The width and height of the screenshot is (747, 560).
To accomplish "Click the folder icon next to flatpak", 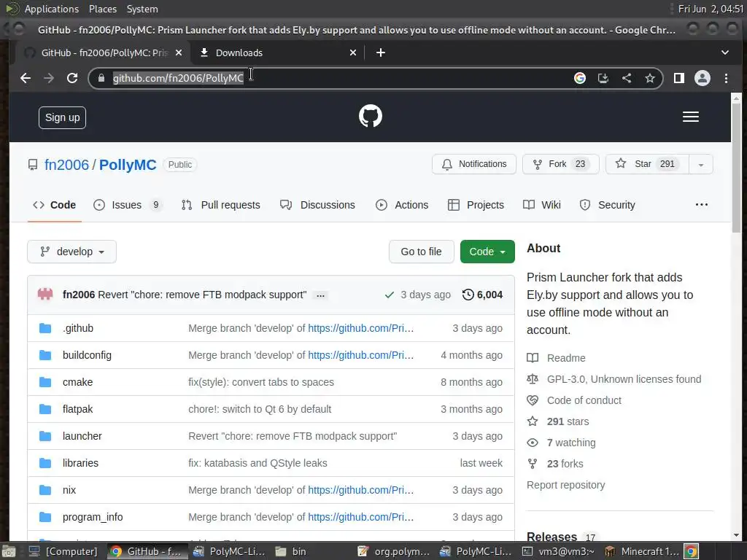I will tap(45, 409).
